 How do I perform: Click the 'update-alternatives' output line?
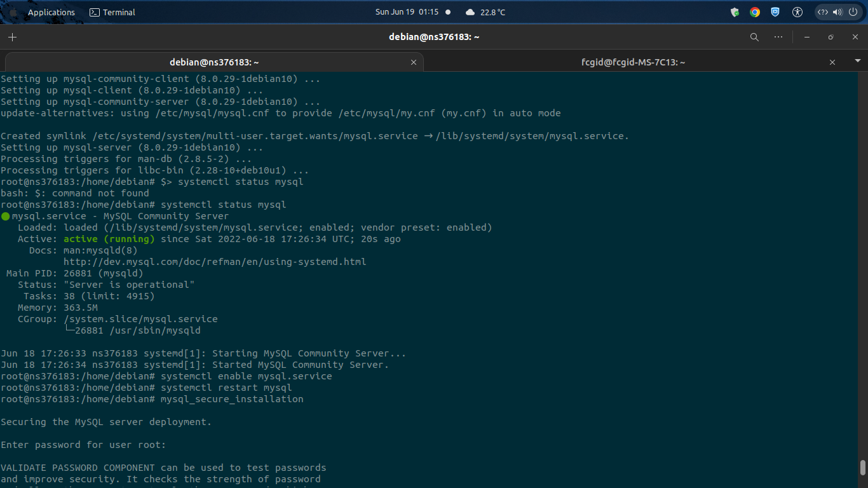click(281, 113)
